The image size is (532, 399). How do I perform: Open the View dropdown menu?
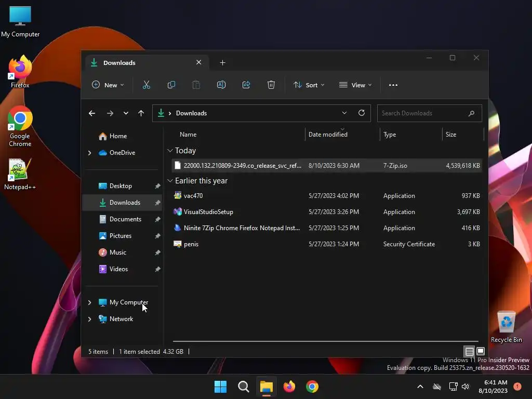tap(355, 85)
